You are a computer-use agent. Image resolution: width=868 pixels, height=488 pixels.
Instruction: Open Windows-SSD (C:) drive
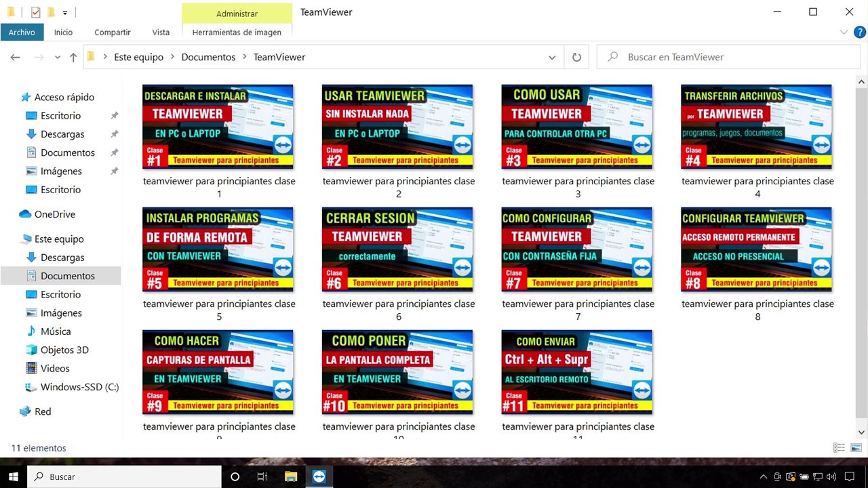(x=79, y=387)
